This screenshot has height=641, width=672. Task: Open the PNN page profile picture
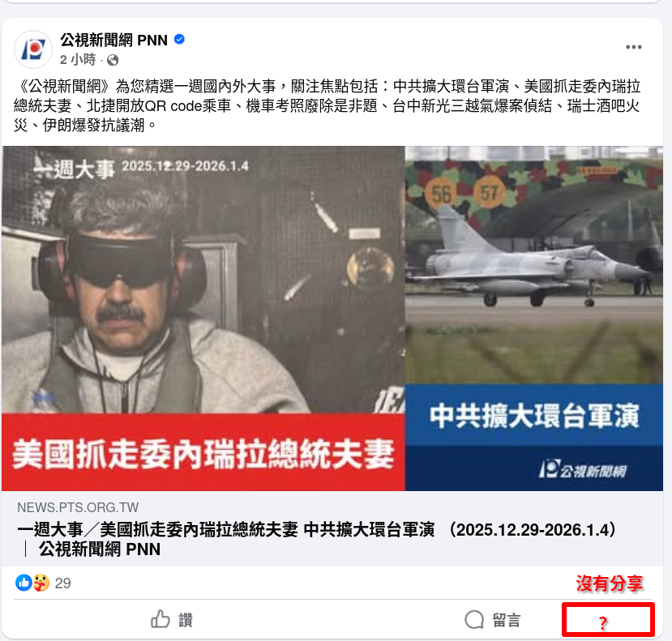[33, 49]
